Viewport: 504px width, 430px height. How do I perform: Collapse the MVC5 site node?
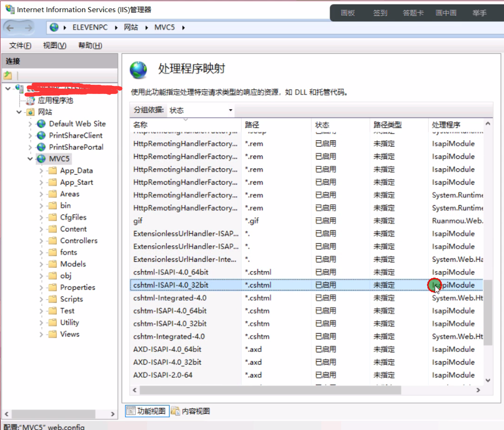(30, 159)
